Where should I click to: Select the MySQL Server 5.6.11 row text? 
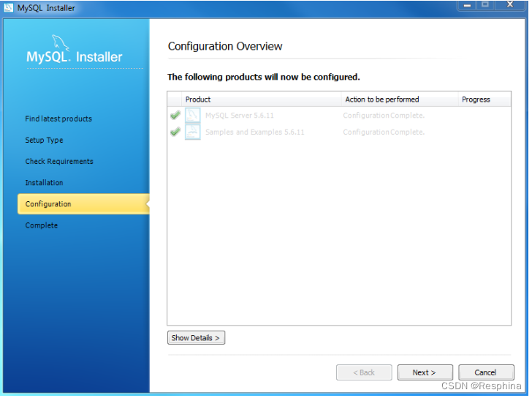tap(240, 116)
